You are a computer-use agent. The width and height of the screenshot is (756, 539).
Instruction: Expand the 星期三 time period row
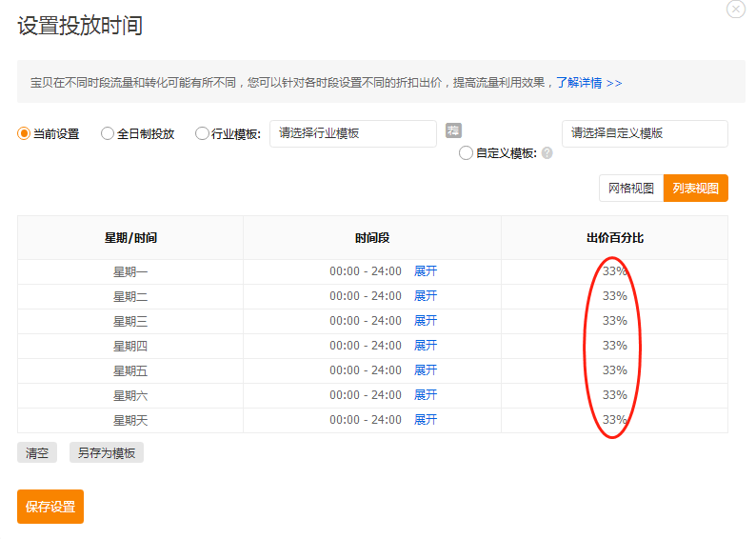point(426,321)
